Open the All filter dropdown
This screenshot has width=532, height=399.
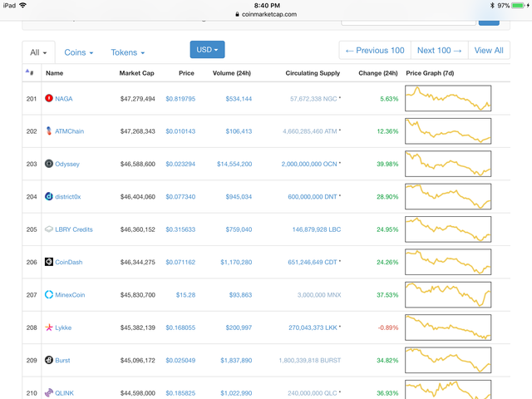pos(38,52)
